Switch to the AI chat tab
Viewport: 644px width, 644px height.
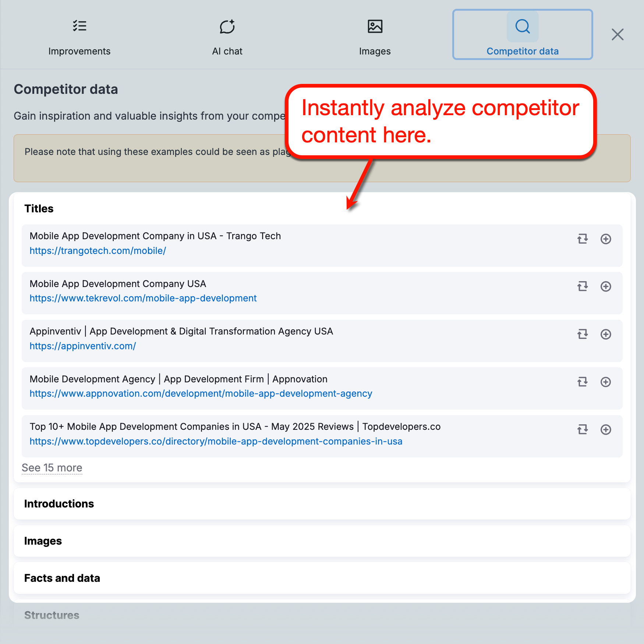click(227, 35)
